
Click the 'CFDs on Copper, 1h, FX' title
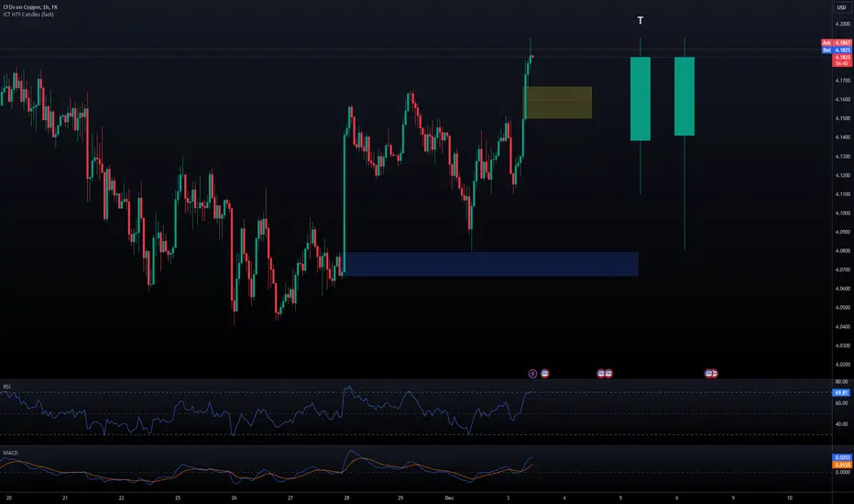[x=30, y=7]
